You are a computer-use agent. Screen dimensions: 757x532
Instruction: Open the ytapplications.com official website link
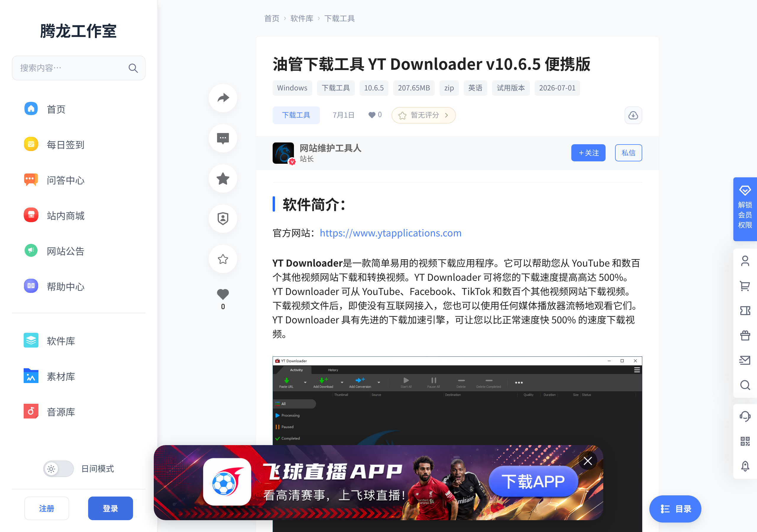pos(390,233)
